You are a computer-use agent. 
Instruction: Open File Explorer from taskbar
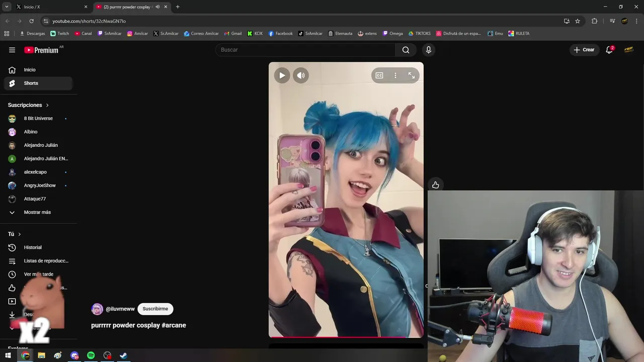point(41,355)
